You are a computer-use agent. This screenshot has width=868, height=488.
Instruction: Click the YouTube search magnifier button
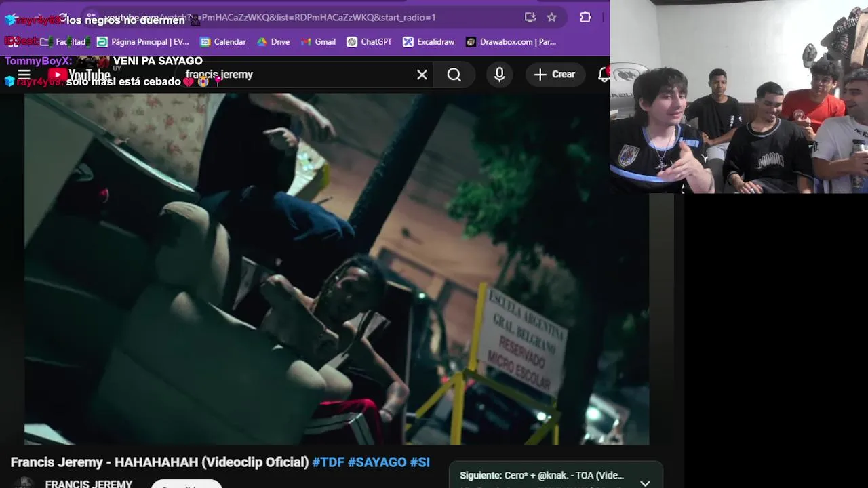click(x=454, y=75)
